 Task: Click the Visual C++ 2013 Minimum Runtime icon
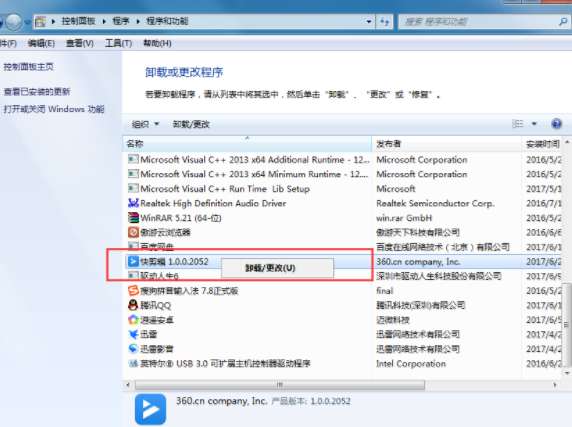tap(133, 174)
